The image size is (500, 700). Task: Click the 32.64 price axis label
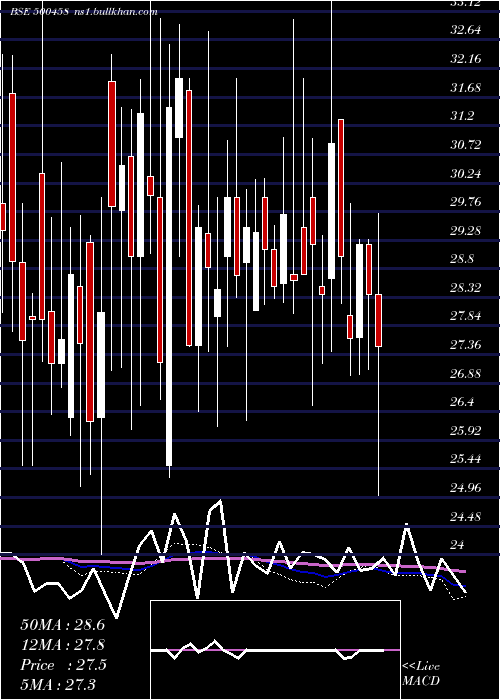point(466,30)
